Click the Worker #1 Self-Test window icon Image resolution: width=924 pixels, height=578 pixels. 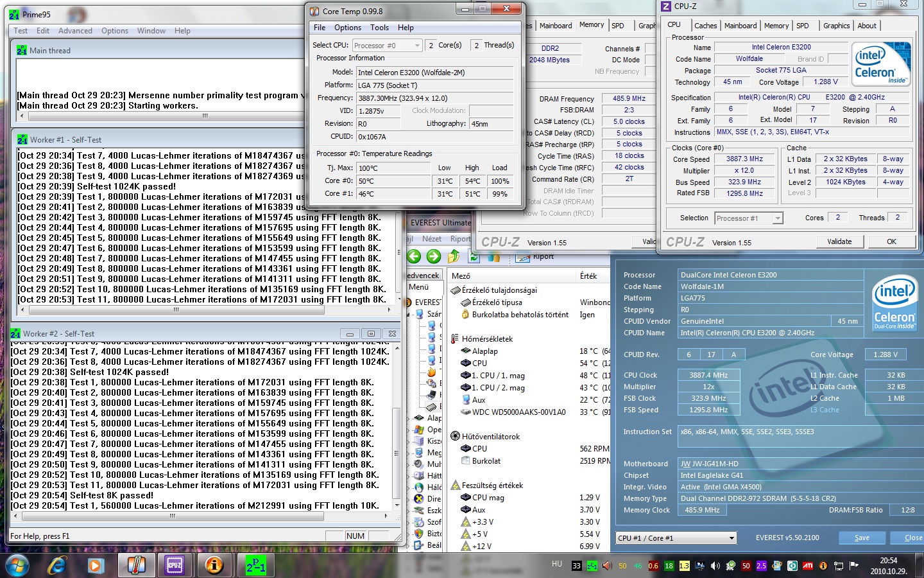[22, 139]
